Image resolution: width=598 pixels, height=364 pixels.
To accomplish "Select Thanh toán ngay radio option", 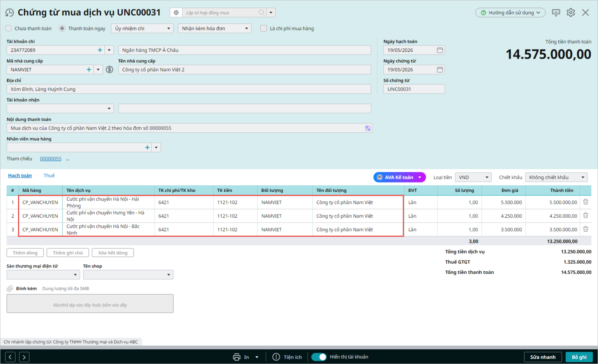I will point(62,28).
